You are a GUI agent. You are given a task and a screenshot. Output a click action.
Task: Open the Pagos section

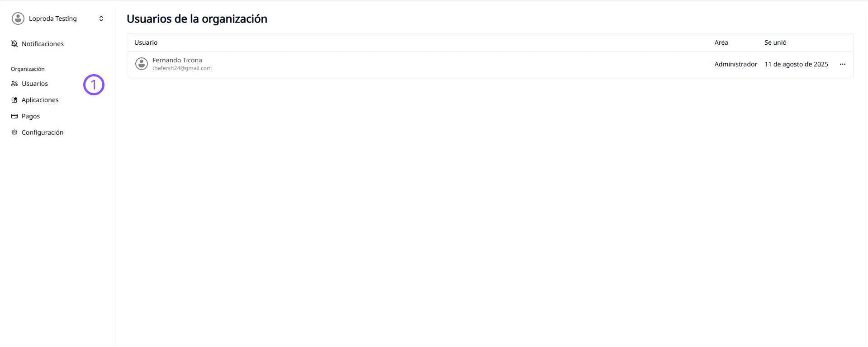[31, 116]
